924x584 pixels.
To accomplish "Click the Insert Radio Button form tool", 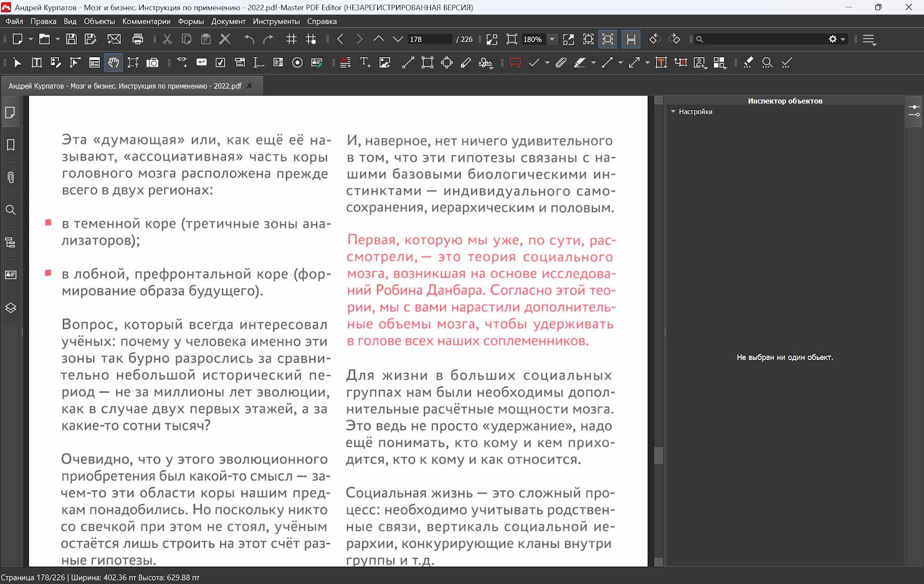I will tap(297, 63).
